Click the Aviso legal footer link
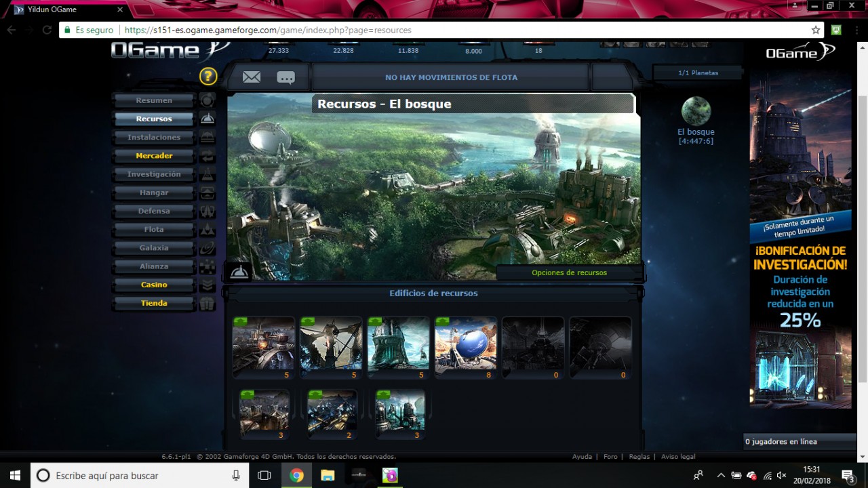The image size is (868, 488). pos(678,457)
